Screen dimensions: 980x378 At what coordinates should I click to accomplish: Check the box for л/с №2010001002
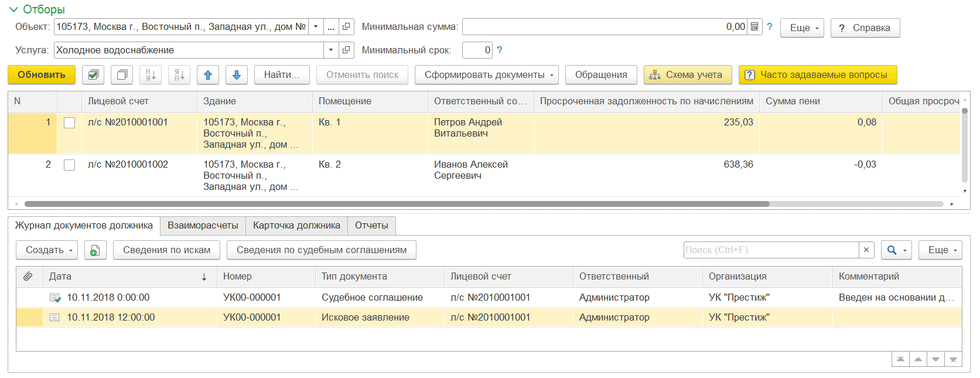(69, 165)
